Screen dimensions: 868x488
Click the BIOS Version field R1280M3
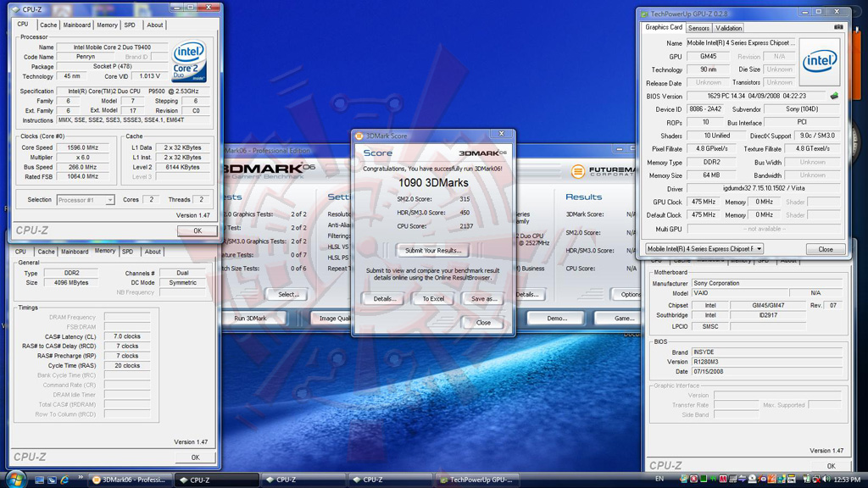[767, 362]
